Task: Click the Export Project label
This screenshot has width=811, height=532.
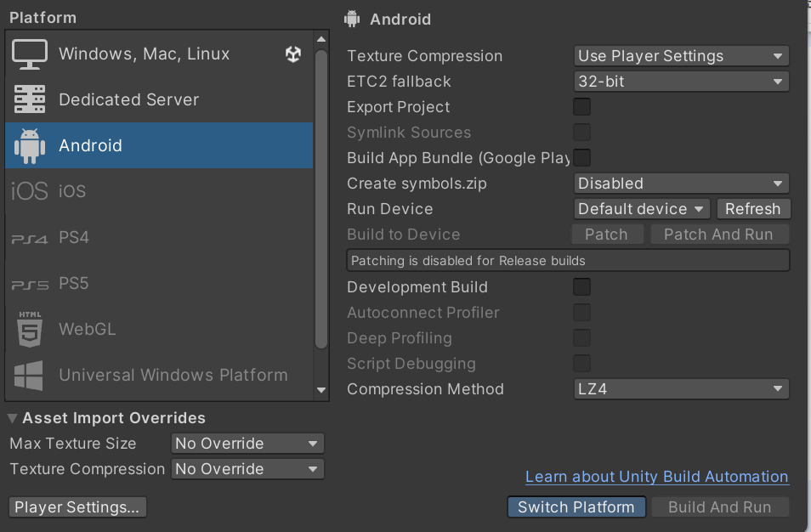Action: (398, 107)
